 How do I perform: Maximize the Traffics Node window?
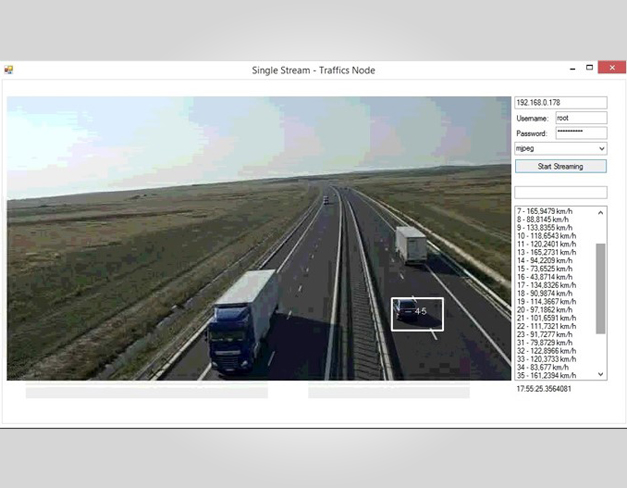pos(590,68)
